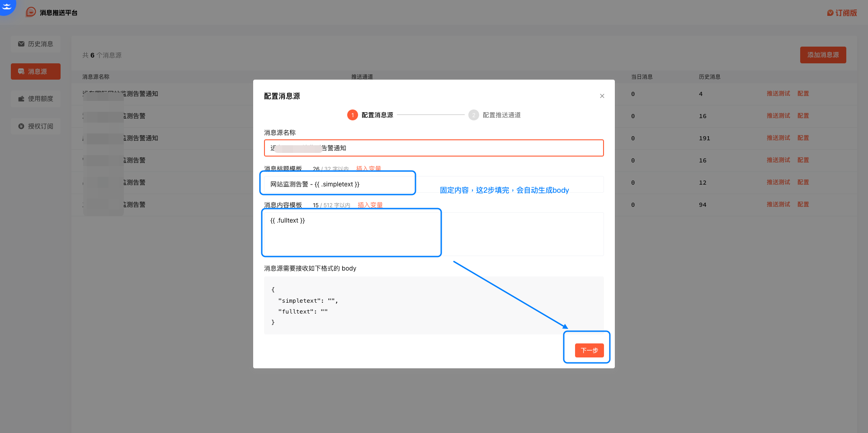Insert variable into message content template
This screenshot has width=868, height=433.
[370, 205]
